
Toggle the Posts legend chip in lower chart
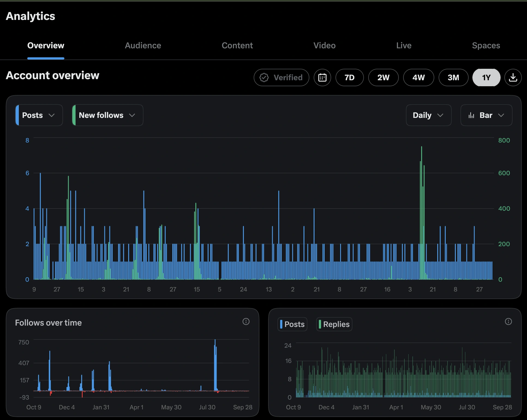pos(292,324)
